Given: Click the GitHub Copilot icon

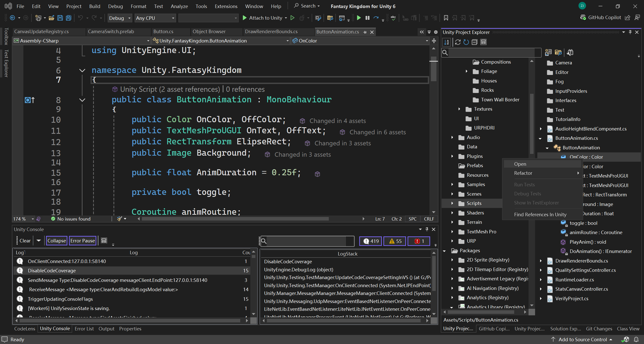Looking at the screenshot, I should pyautogui.click(x=583, y=18).
